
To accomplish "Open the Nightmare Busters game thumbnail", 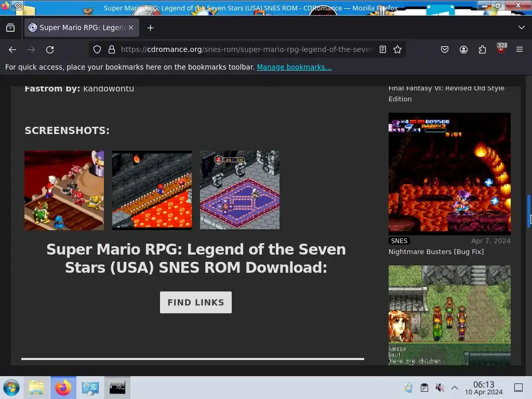I will click(x=449, y=174).
